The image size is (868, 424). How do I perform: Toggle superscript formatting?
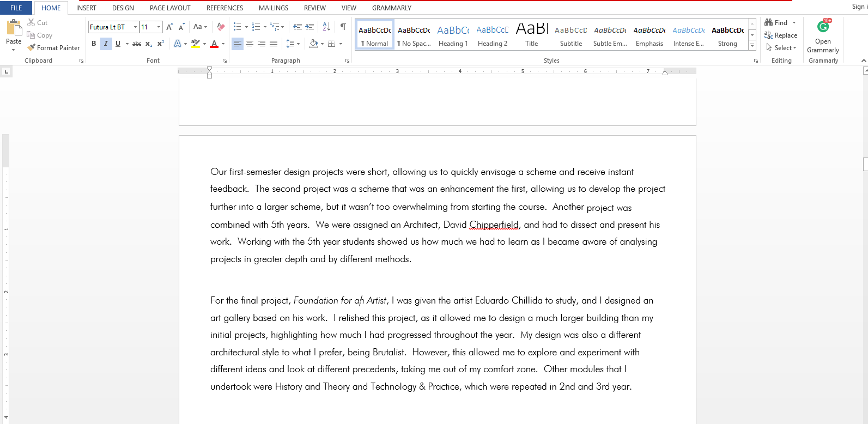[161, 44]
